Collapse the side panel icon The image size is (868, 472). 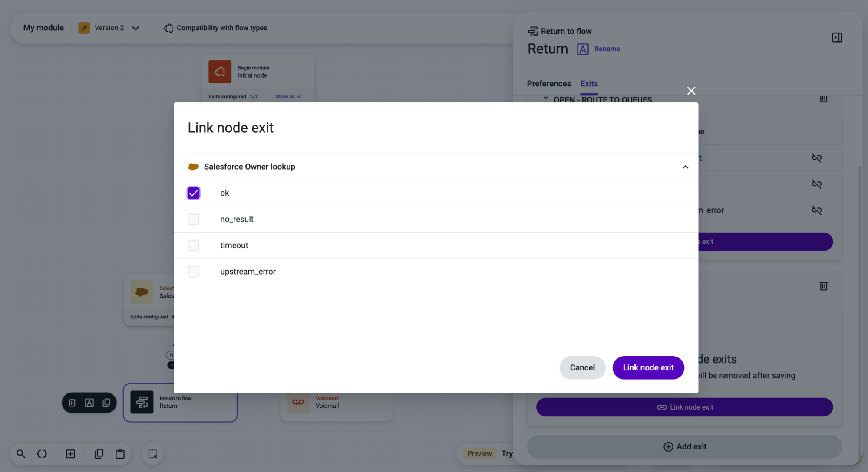837,38
